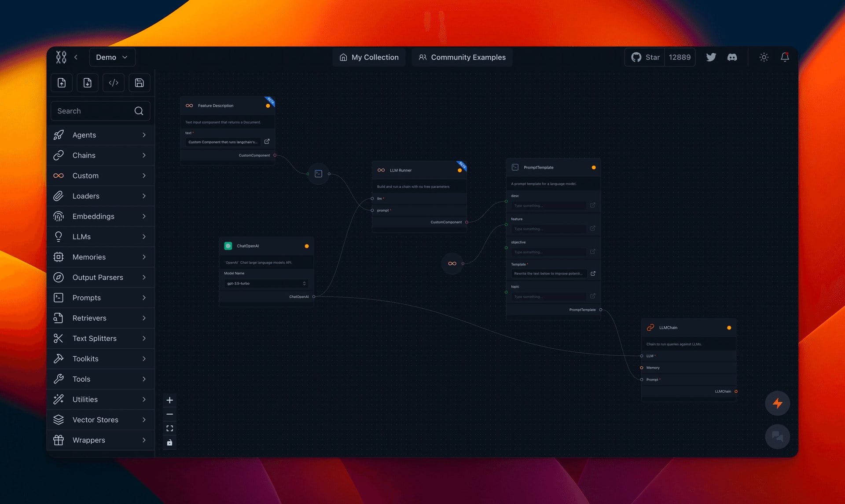Toggle the theme/brightness setting
The width and height of the screenshot is (845, 504).
763,57
